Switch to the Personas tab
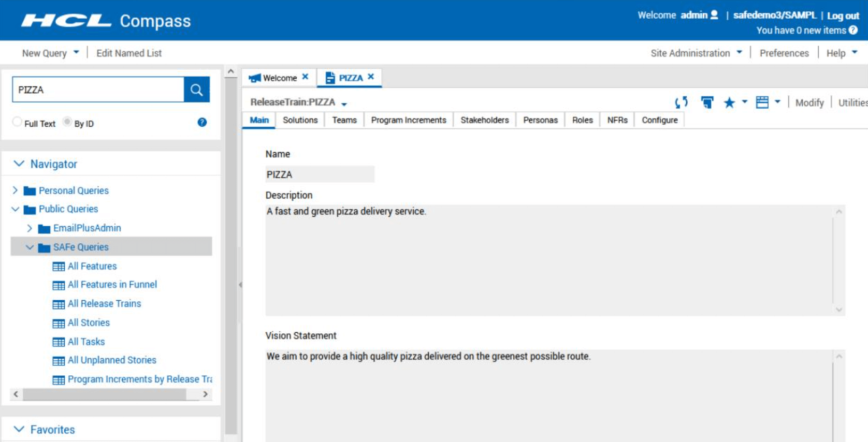The width and height of the screenshot is (868, 442). pos(540,120)
